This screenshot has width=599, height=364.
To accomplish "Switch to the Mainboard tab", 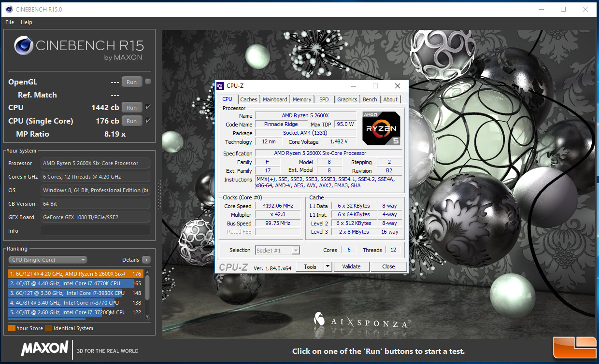I will [x=275, y=99].
